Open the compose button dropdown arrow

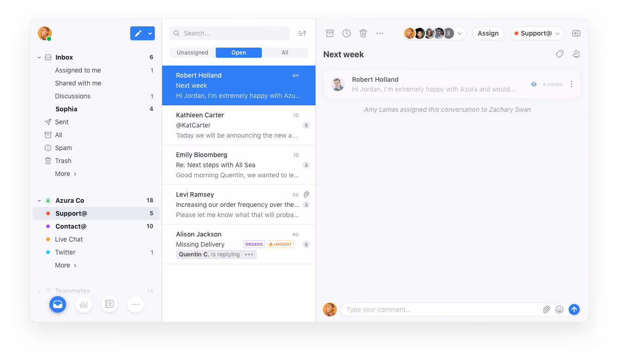(x=150, y=33)
